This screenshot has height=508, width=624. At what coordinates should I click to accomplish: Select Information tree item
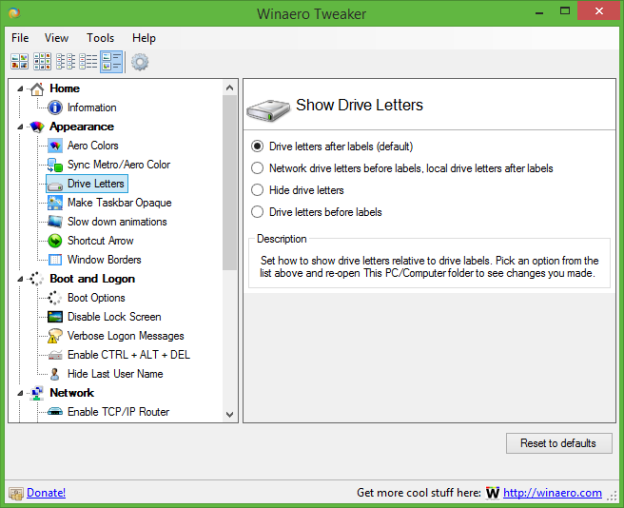point(92,107)
